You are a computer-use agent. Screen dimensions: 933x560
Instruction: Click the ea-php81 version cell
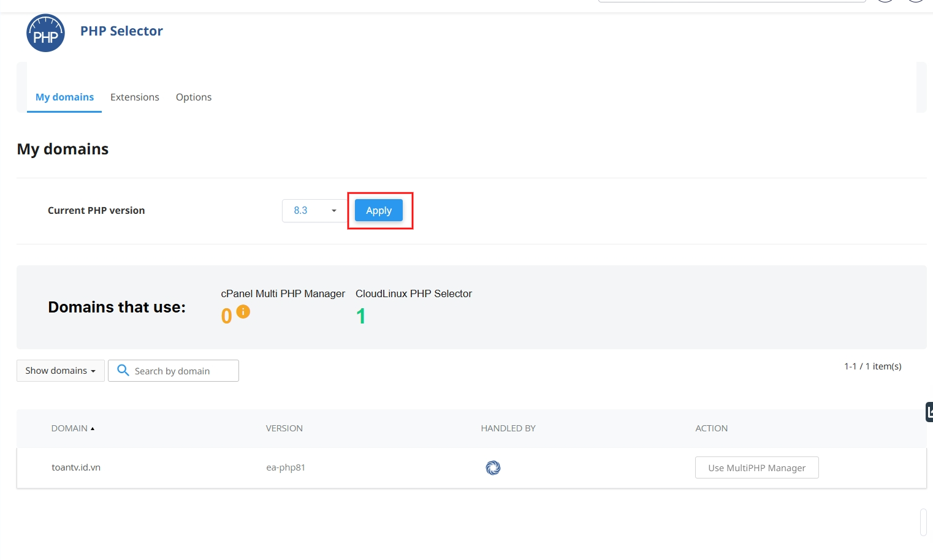point(286,467)
